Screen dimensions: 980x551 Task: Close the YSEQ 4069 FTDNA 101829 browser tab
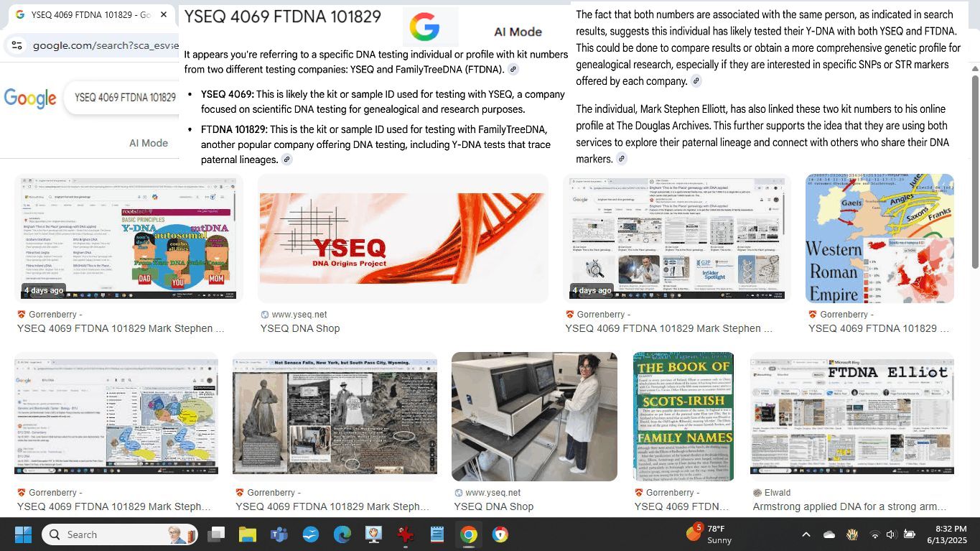pos(164,14)
